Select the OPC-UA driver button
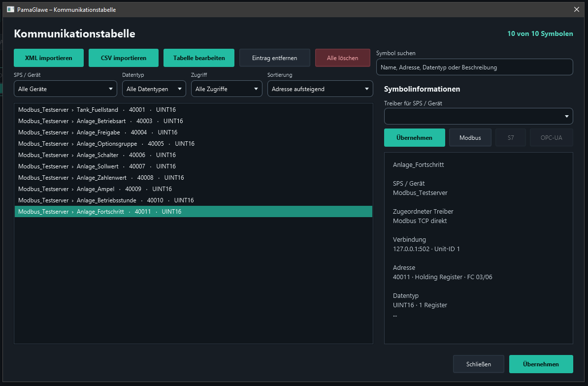Viewport: 588px width, 386px height. pyautogui.click(x=551, y=137)
